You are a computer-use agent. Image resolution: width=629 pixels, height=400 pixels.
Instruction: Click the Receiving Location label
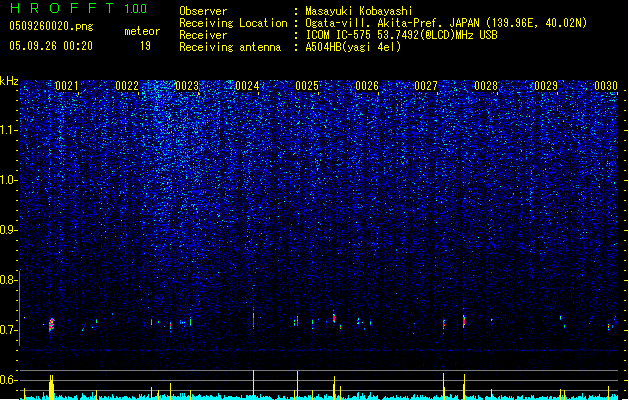(233, 23)
